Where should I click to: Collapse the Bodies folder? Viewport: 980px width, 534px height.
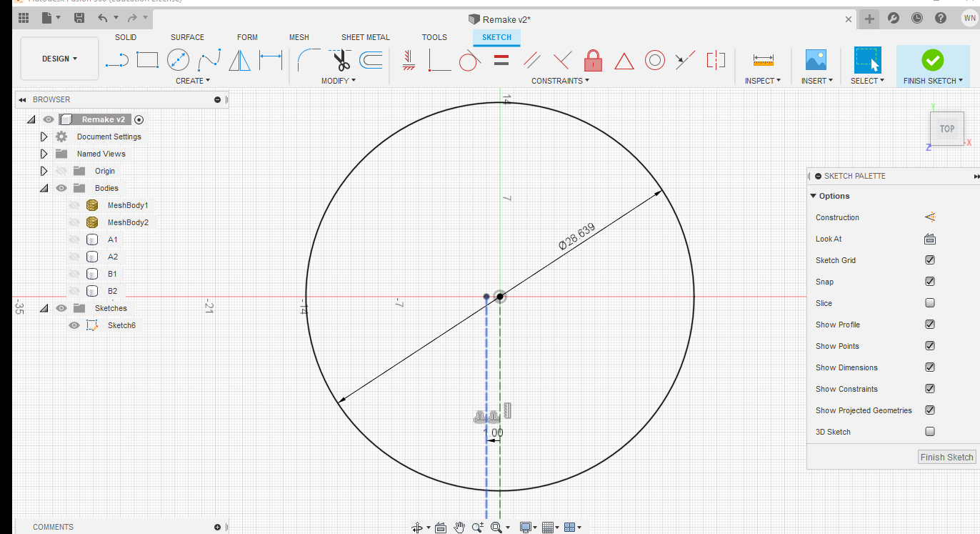44,188
